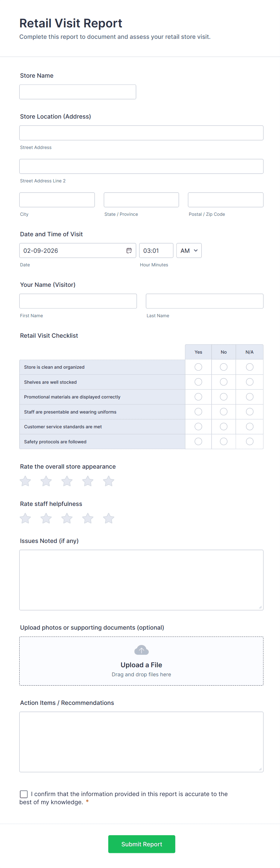280x868 pixels.
Task: Click the cloud upload icon
Action: [x=141, y=650]
